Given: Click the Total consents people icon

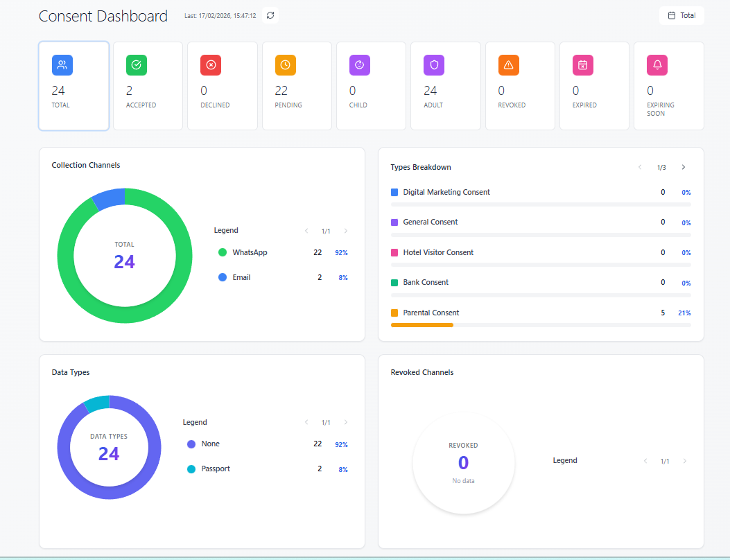Looking at the screenshot, I should [x=62, y=64].
